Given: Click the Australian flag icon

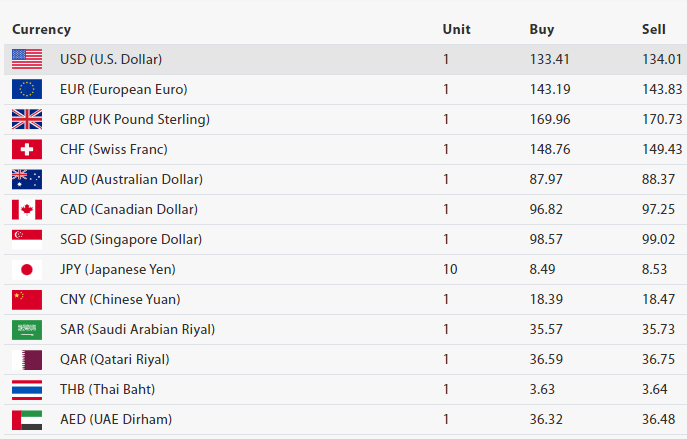Looking at the screenshot, I should [27, 179].
